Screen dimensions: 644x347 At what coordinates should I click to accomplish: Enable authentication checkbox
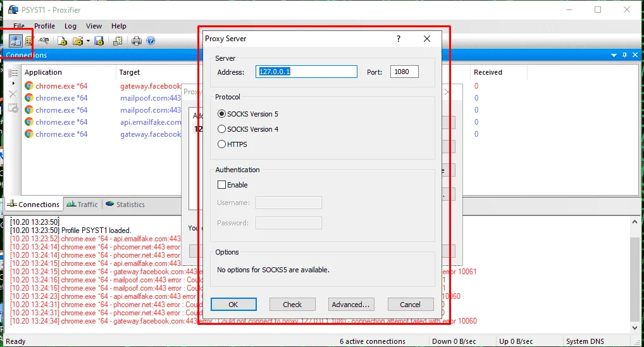232,185
